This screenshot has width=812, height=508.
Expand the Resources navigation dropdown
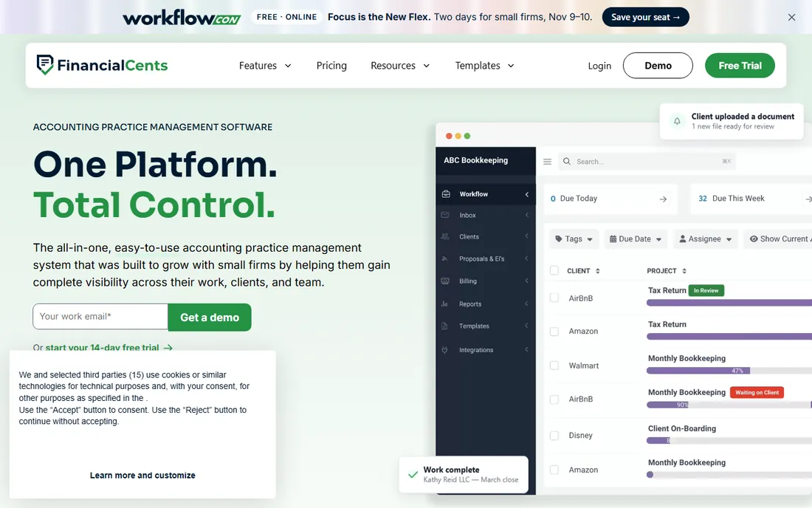point(400,66)
